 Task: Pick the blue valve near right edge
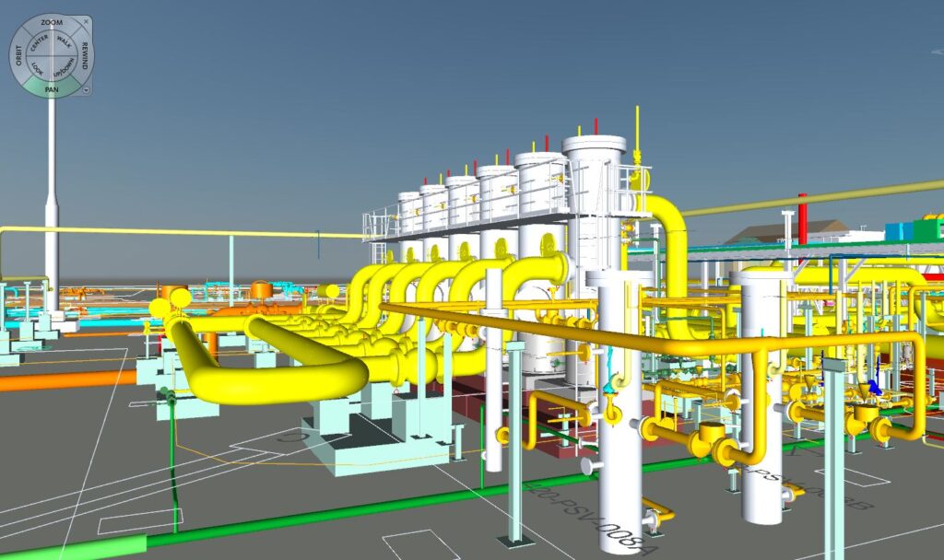(x=872, y=388)
